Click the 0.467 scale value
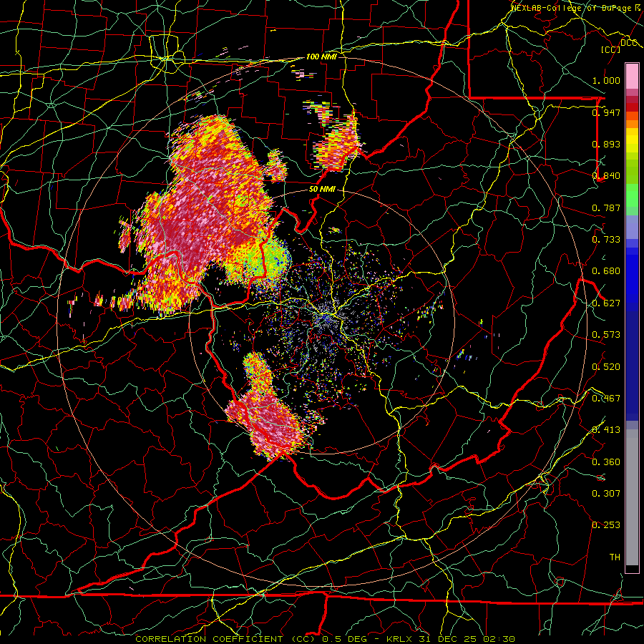This screenshot has height=644, width=644. [x=606, y=398]
